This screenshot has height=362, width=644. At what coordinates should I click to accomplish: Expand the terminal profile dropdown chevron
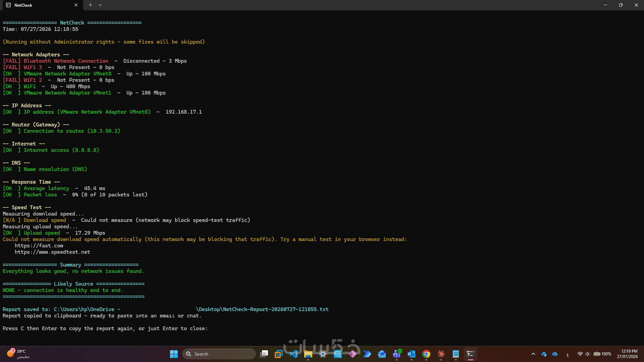pyautogui.click(x=100, y=5)
